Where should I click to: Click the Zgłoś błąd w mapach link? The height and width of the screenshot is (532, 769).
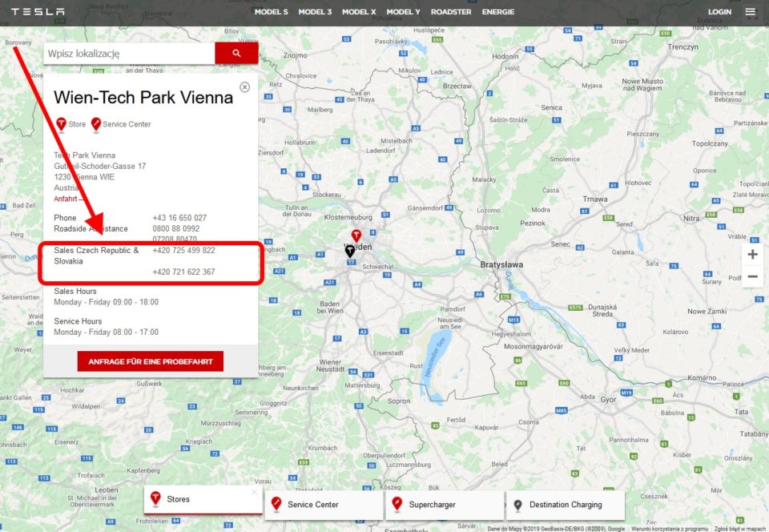point(740,529)
